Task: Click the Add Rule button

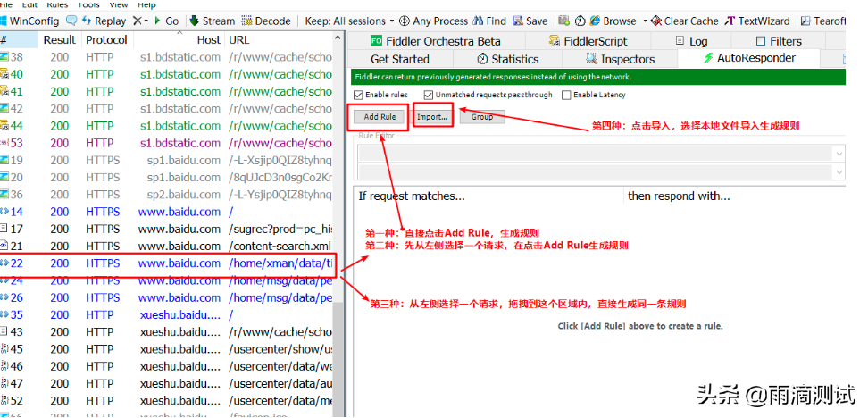Action: [380, 117]
